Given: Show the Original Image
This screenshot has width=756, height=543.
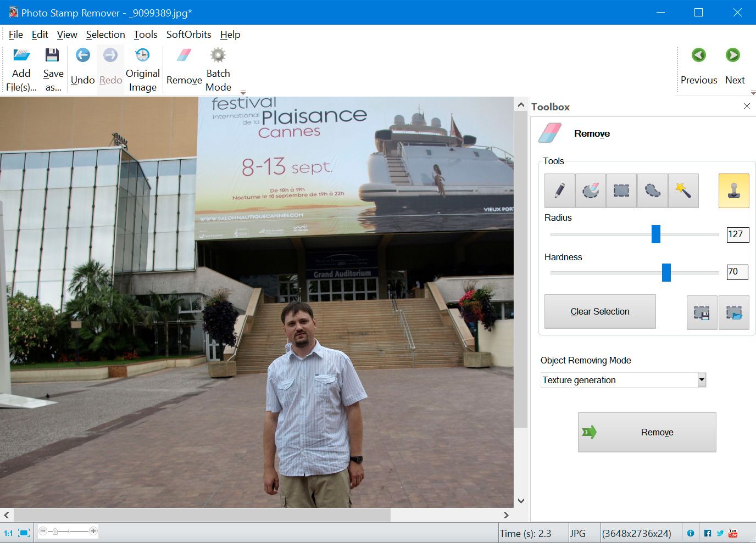Looking at the screenshot, I should pos(142,70).
